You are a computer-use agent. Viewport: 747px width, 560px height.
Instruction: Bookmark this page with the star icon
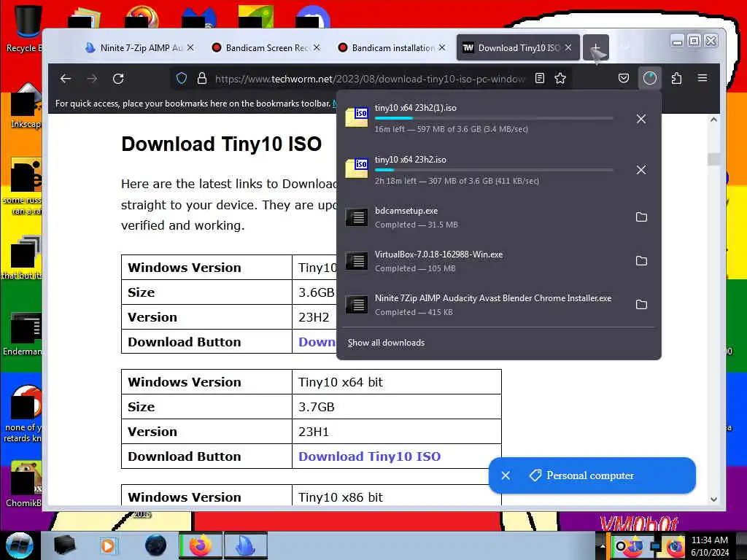(560, 78)
